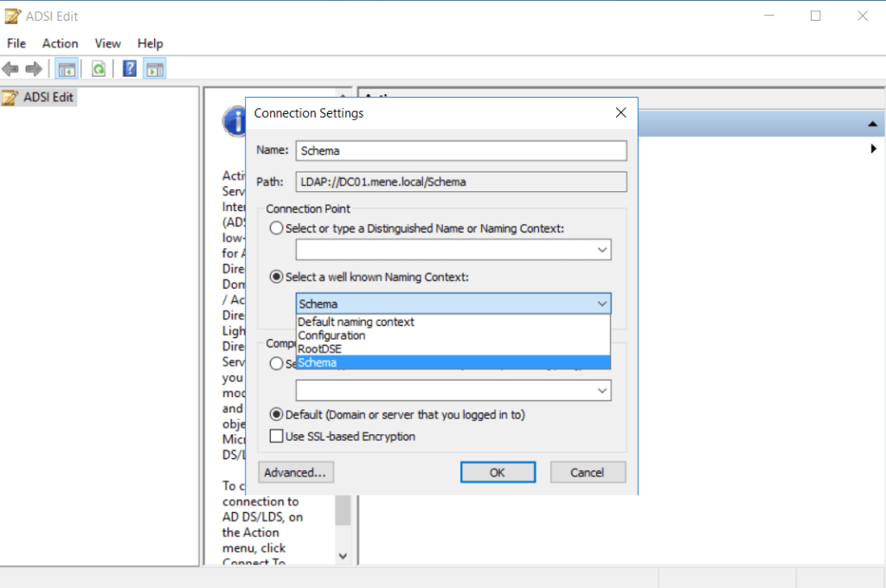Expand the Distinguished Name combo box
The width and height of the screenshot is (886, 588).
(602, 250)
